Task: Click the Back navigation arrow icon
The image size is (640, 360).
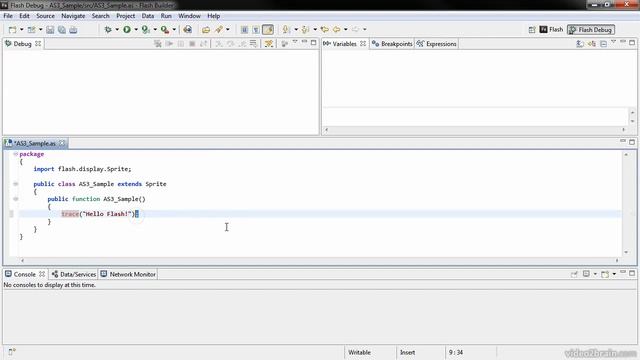Action: click(x=337, y=29)
